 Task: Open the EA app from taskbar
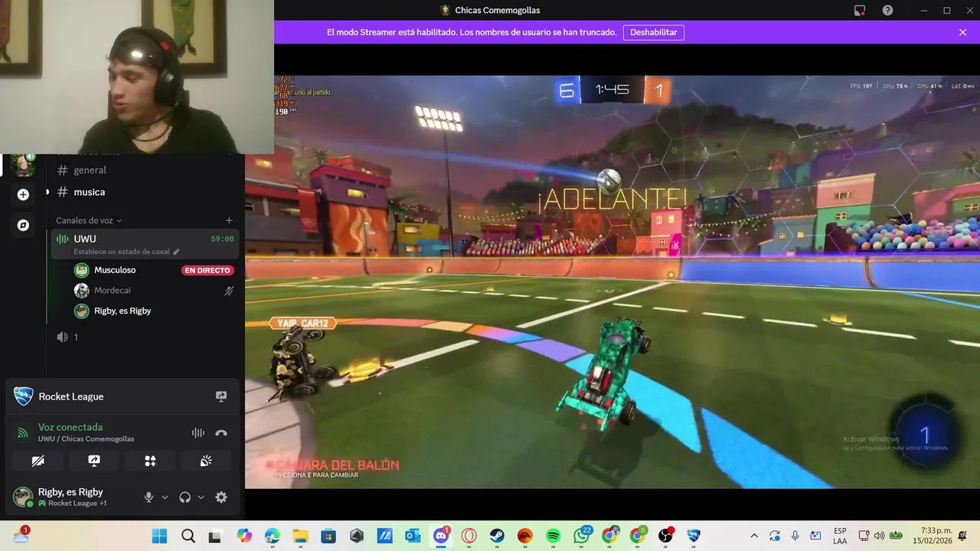524,536
